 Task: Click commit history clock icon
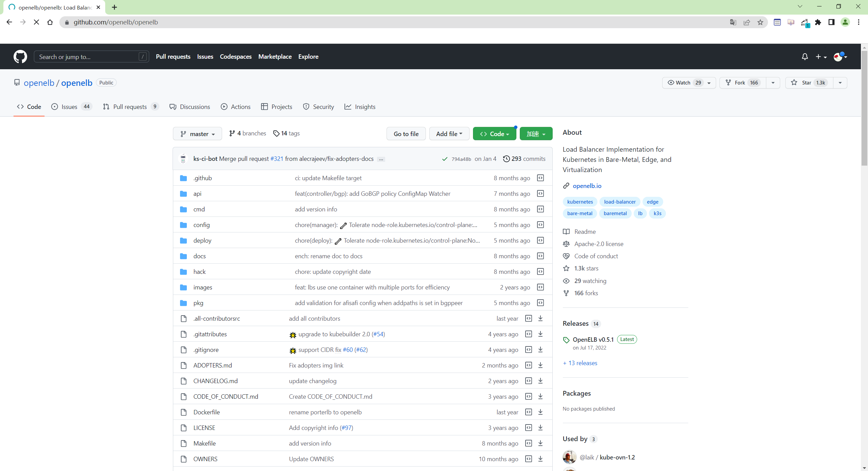tap(506, 159)
